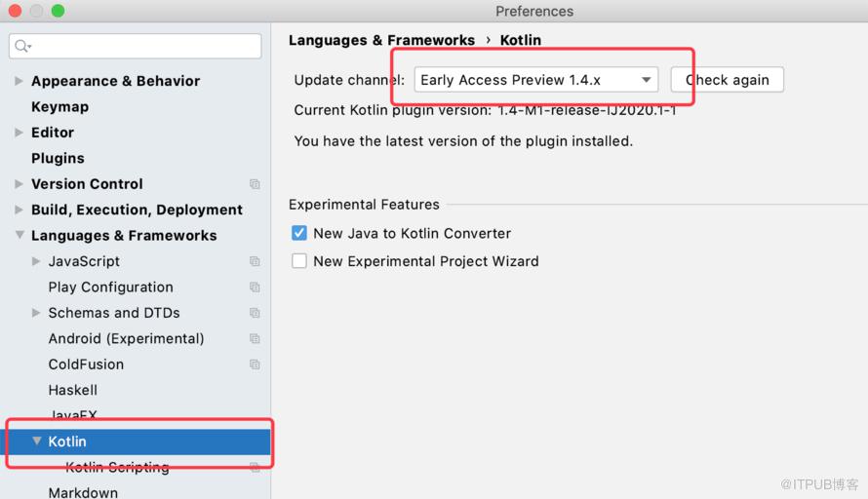This screenshot has height=499, width=868.
Task: Select Keymap in settings sidebar
Action: [59, 107]
